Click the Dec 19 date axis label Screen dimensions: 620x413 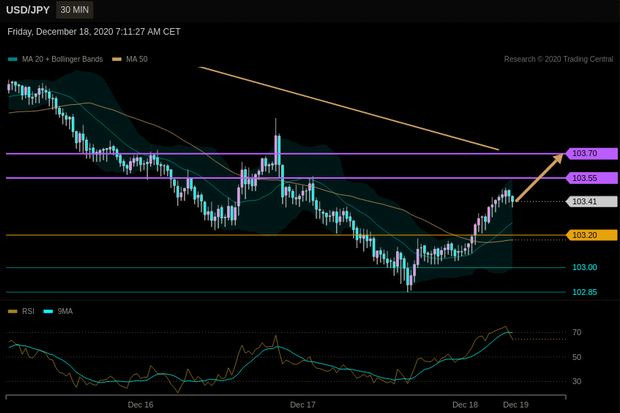(x=516, y=405)
